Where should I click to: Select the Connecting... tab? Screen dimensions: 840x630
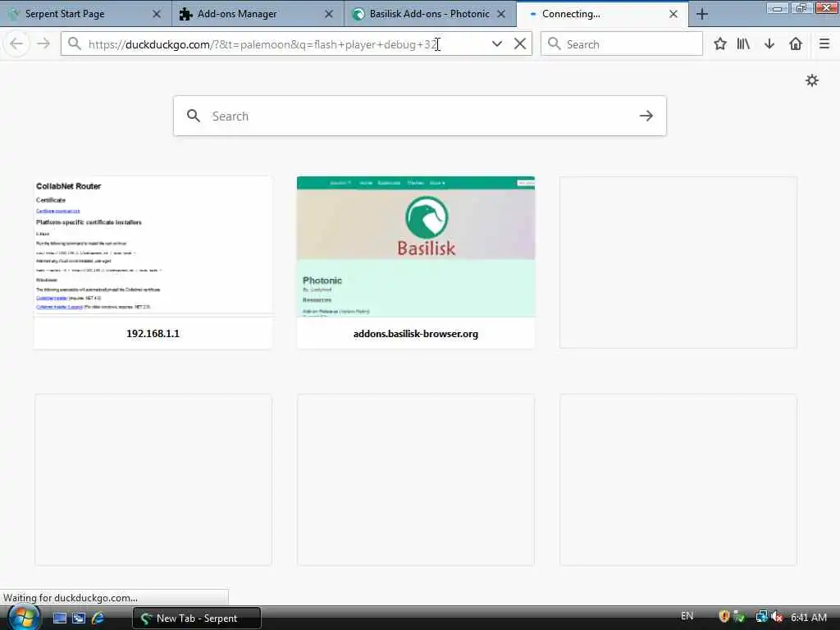pyautogui.click(x=571, y=14)
